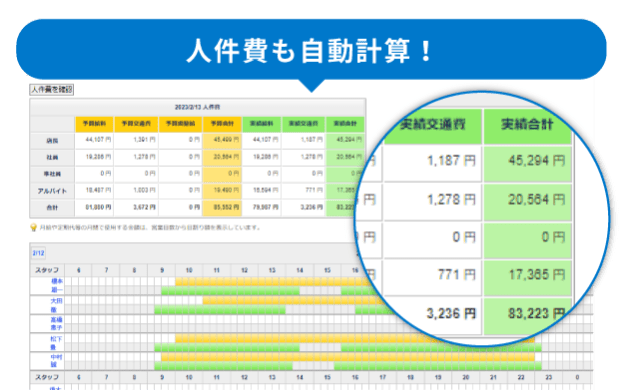
Task: Click 45,294 円 in the magnified view
Action: [537, 161]
